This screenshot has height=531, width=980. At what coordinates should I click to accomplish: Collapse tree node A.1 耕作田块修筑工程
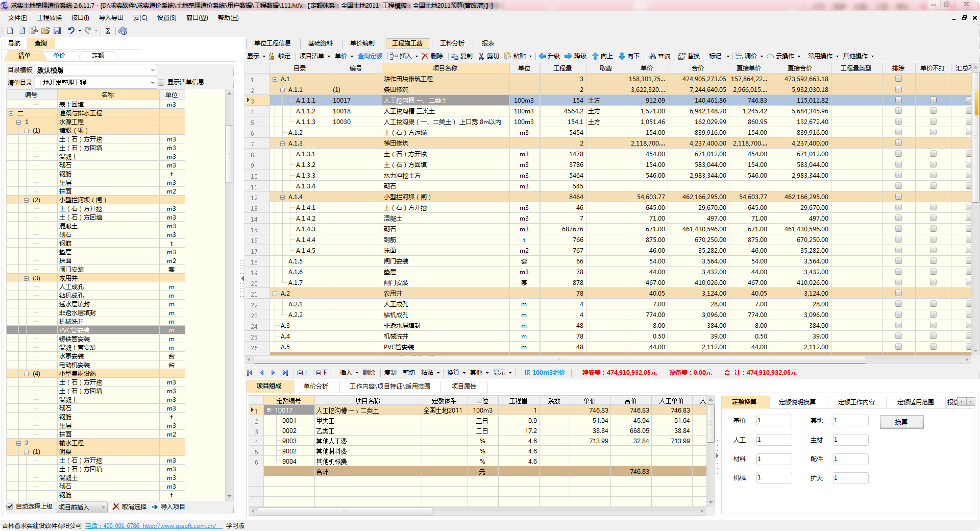pos(275,79)
